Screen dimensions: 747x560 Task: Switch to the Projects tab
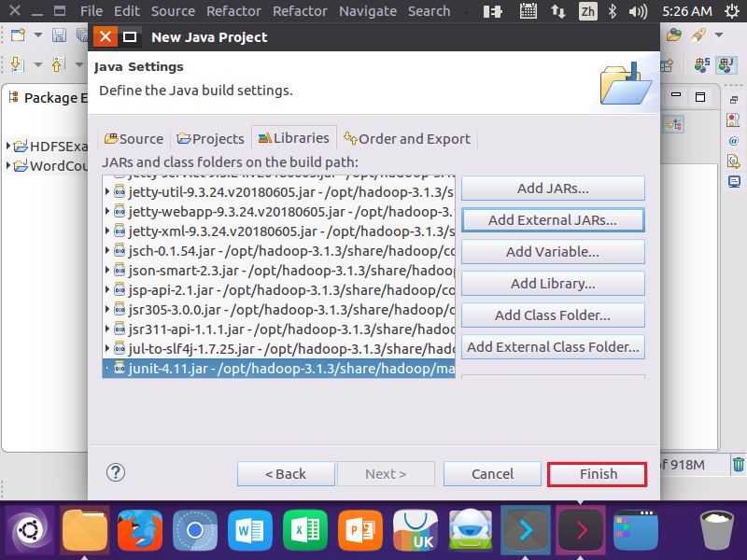coord(210,138)
